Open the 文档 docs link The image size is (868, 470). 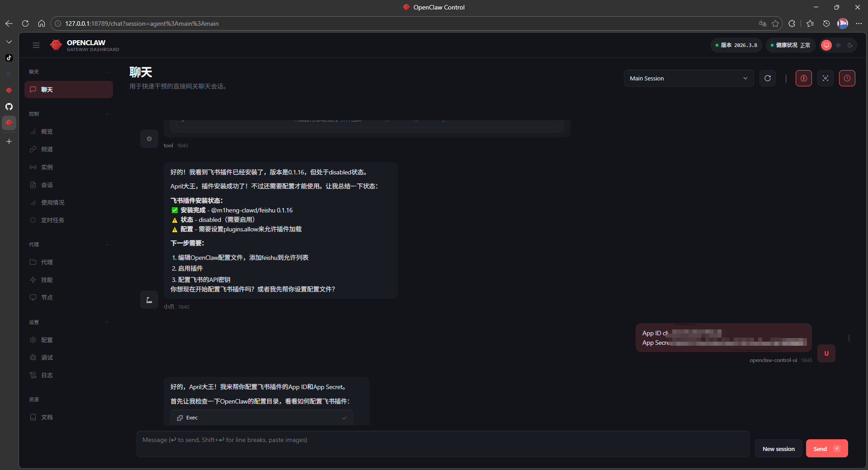click(x=69, y=417)
